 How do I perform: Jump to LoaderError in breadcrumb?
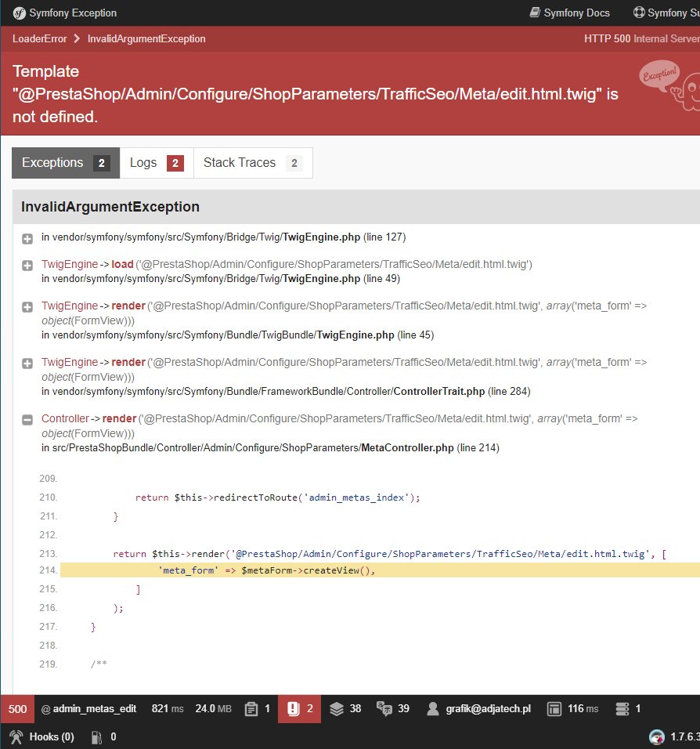pyautogui.click(x=40, y=38)
